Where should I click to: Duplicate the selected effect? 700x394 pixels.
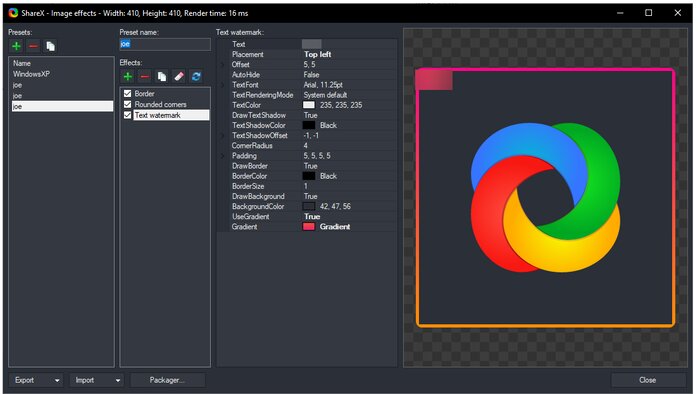[162, 76]
